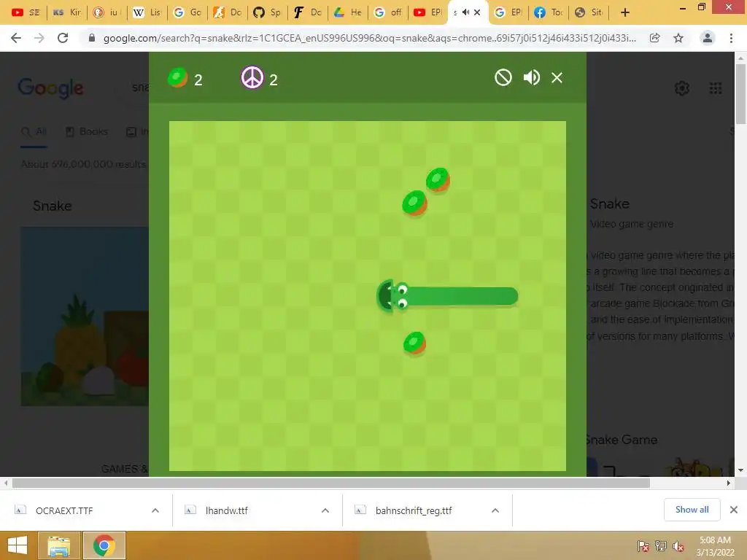The image size is (747, 560).
Task: Click the lower-left kiwi fruit of the pair
Action: [x=414, y=203]
